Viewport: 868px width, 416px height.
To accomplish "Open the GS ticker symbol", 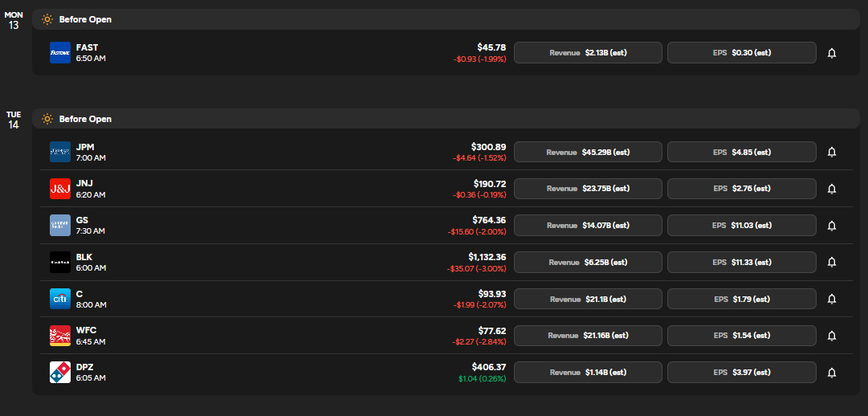I will [x=82, y=221].
